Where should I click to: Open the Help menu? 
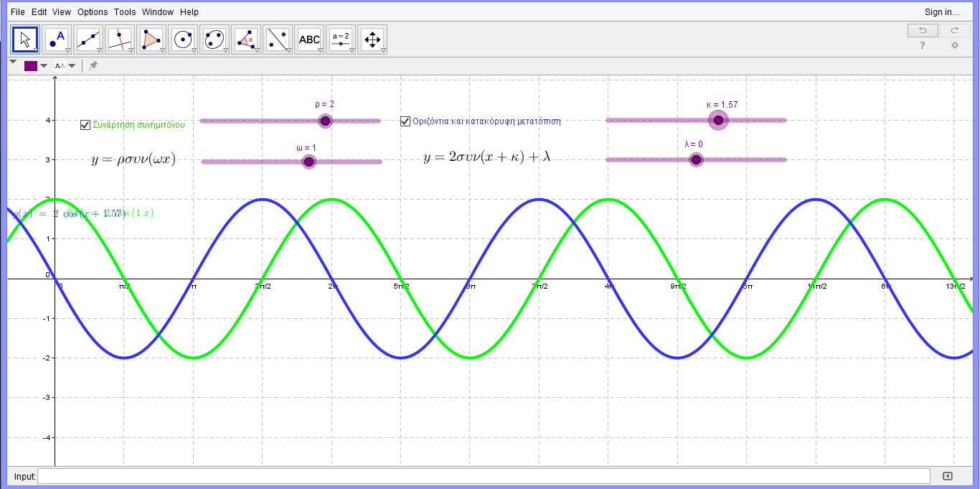[189, 12]
